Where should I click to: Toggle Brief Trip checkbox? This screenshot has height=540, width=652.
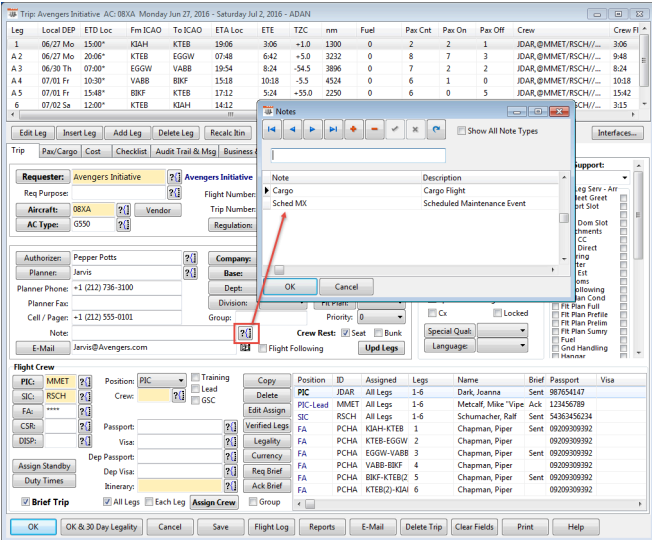coord(25,502)
